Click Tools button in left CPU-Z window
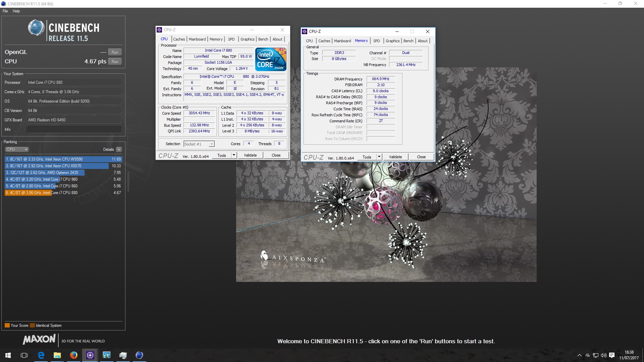The height and width of the screenshot is (362, 644). pos(222,156)
